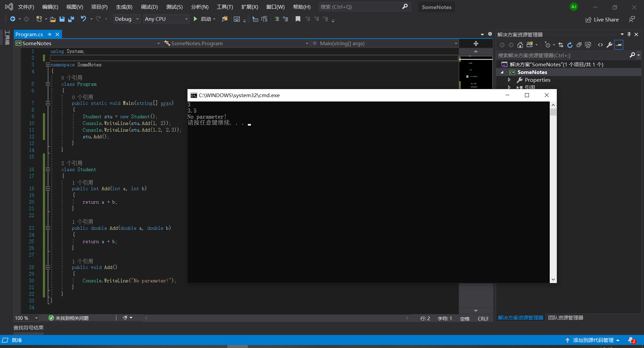The height and width of the screenshot is (348, 644).
Task: Switch to the 团队资源管理器 tab
Action: click(566, 318)
